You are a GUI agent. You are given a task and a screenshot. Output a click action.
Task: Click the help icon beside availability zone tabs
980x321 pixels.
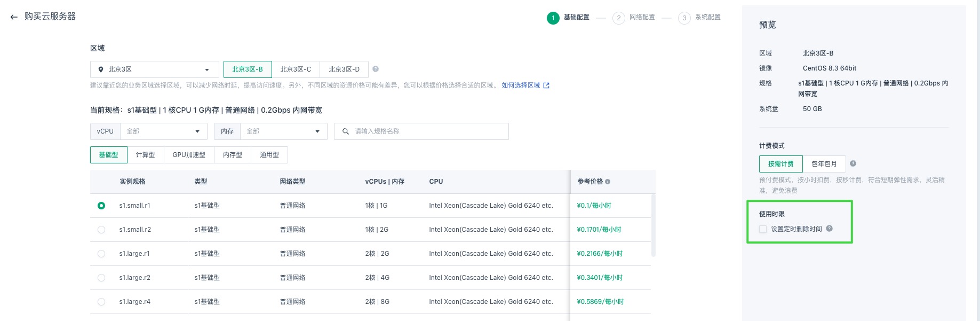[x=376, y=69]
